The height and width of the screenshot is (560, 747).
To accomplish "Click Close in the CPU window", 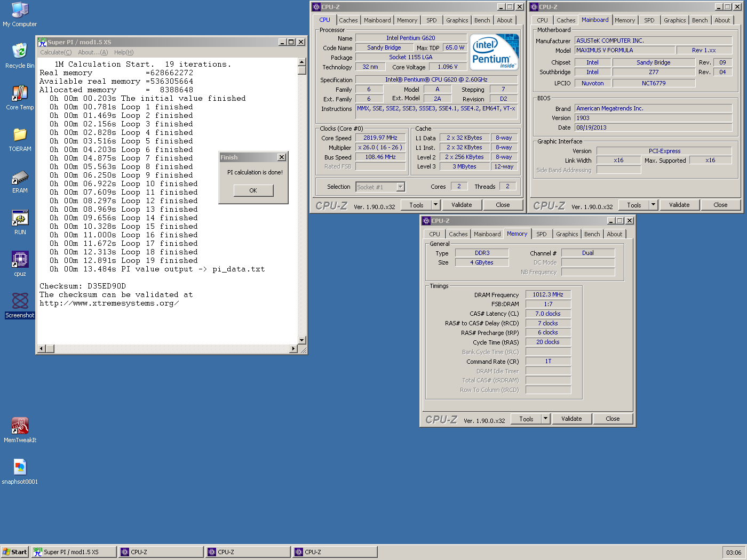I will [x=503, y=205].
